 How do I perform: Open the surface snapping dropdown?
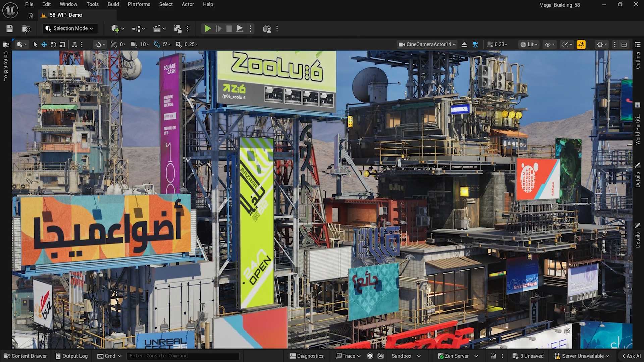(100, 44)
